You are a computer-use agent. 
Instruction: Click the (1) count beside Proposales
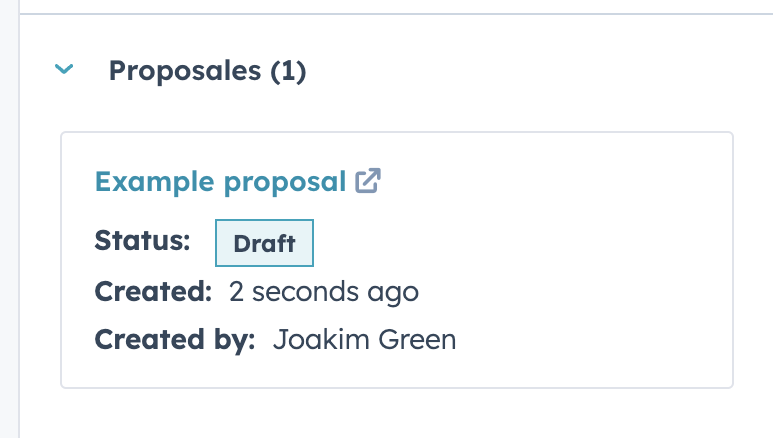[x=288, y=71]
